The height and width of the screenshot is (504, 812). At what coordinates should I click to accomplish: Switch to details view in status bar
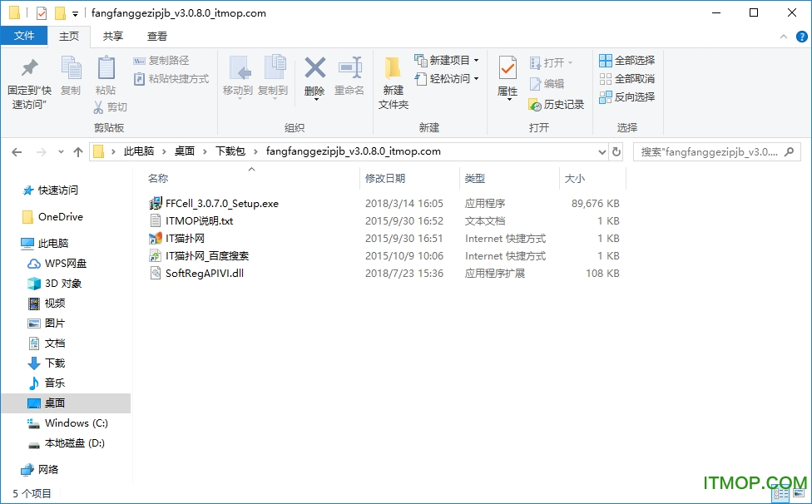tap(782, 494)
